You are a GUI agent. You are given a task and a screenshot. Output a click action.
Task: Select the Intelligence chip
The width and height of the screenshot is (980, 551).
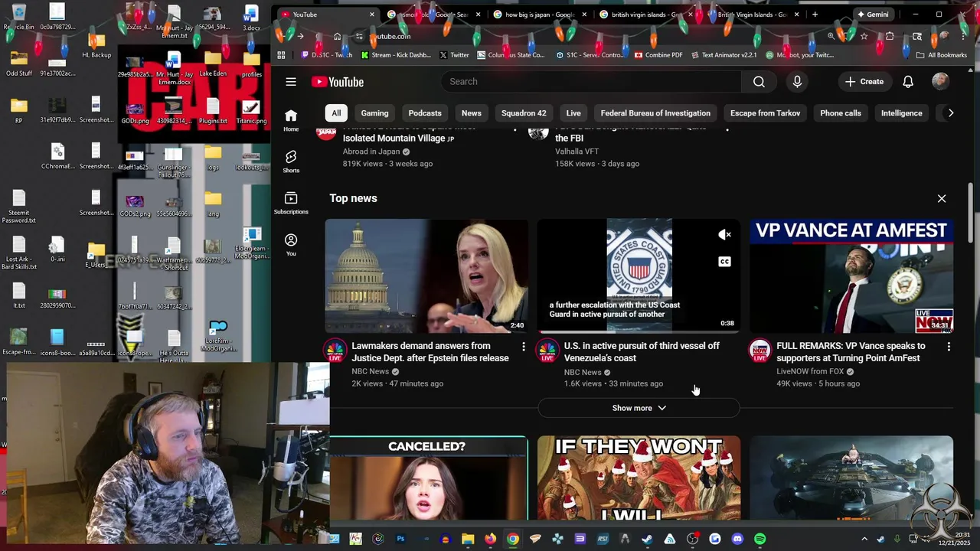902,113
